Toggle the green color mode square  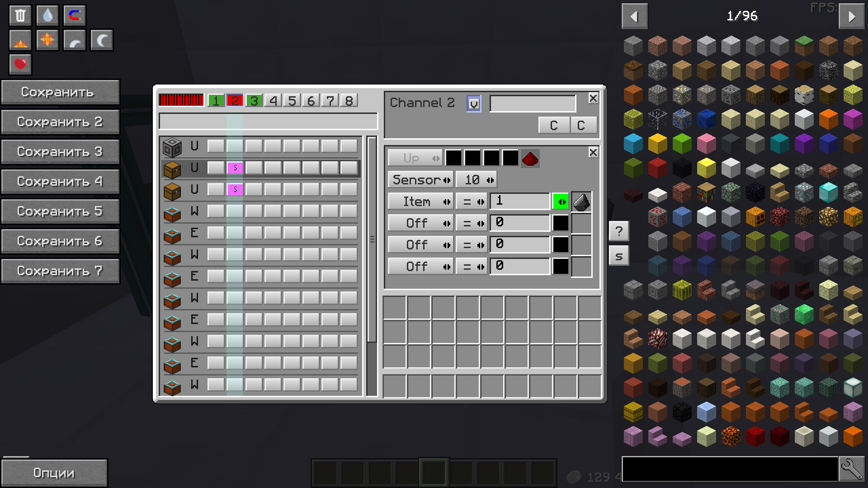(561, 202)
